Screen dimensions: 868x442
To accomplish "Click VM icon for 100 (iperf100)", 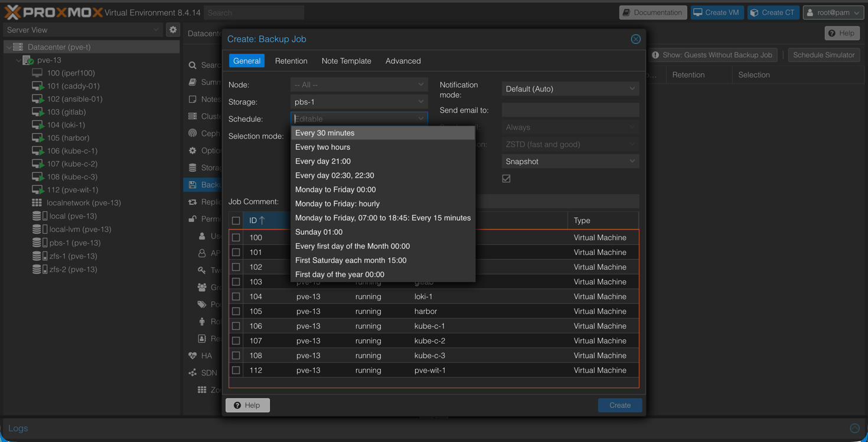I will 37,73.
